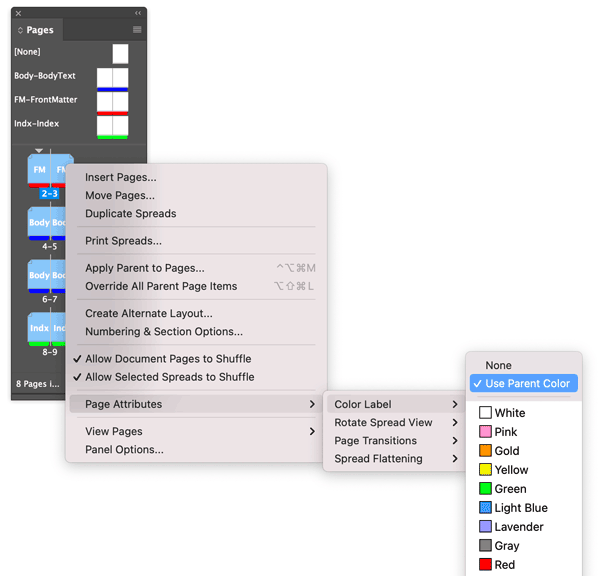600x576 pixels.
Task: Open Numbering & Section Options...
Action: pyautogui.click(x=196, y=331)
